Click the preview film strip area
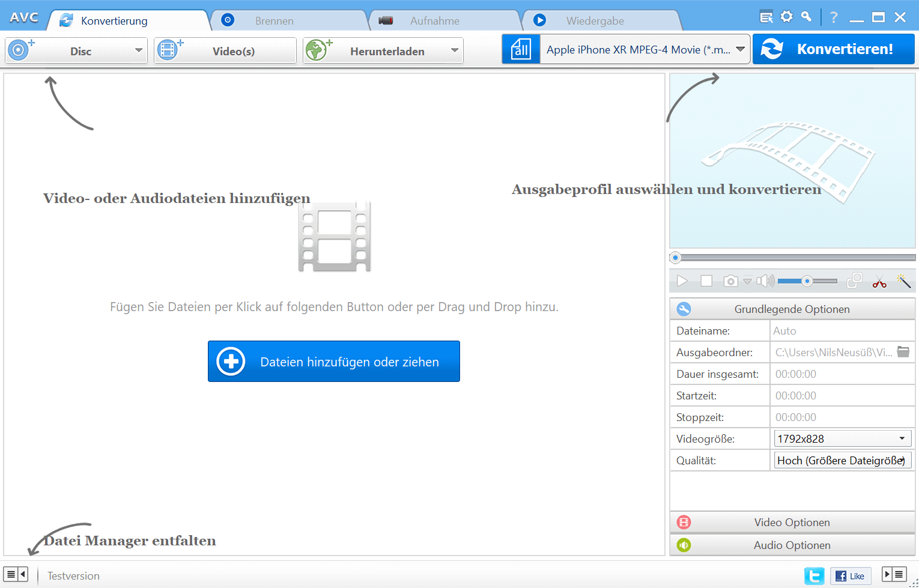 click(x=792, y=161)
